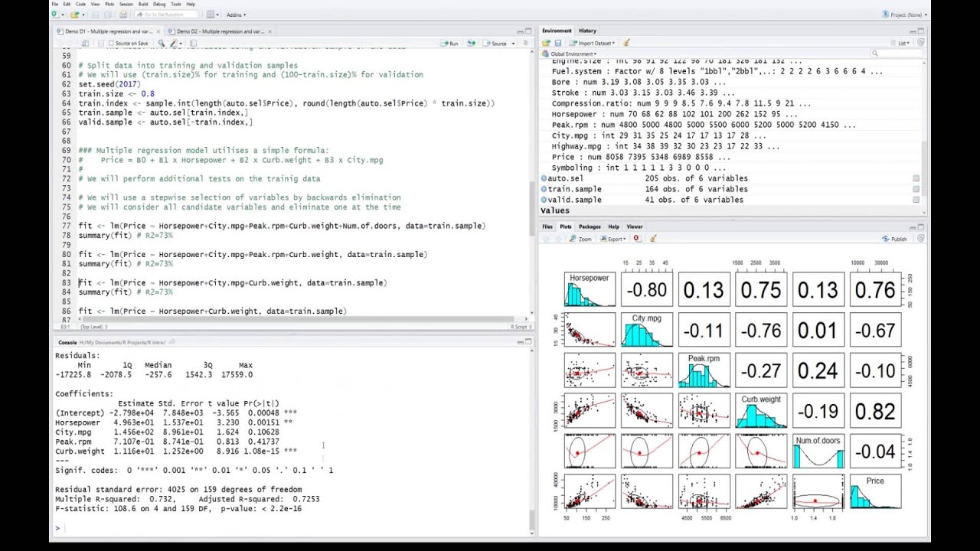Open Find/Replace magnifier in editor
Image resolution: width=980 pixels, height=551 pixels.
point(162,44)
